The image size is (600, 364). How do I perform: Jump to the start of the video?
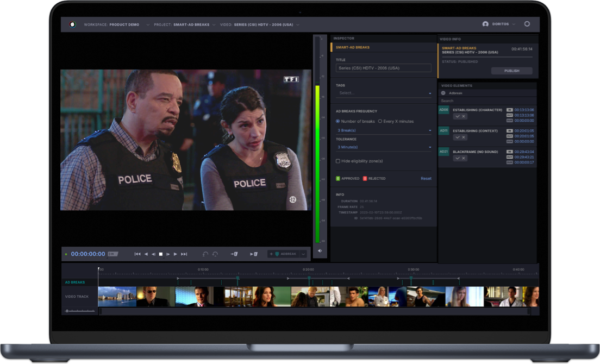click(x=137, y=254)
